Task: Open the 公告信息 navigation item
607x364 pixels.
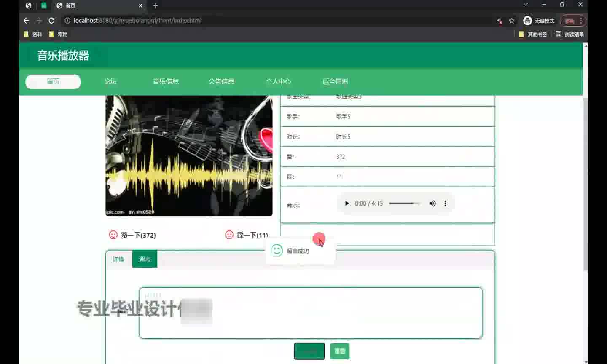Action: pos(221,82)
